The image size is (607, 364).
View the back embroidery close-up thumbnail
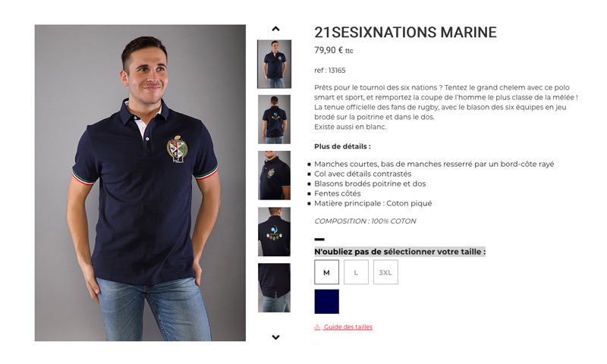click(x=274, y=232)
